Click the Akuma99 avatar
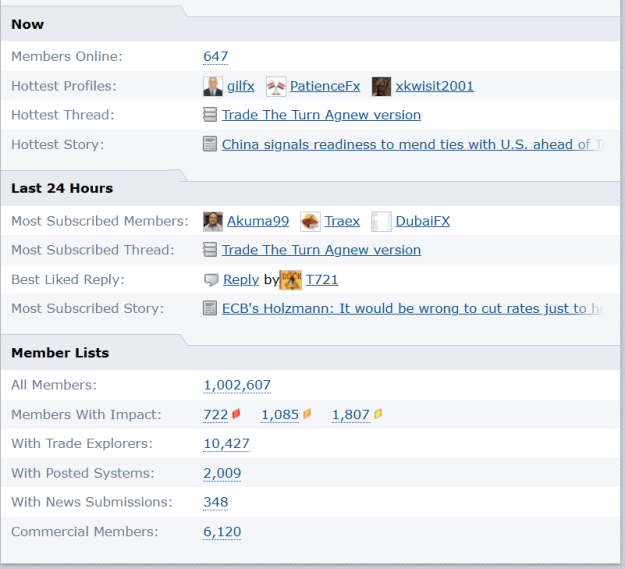The width and height of the screenshot is (625, 569). (x=213, y=222)
